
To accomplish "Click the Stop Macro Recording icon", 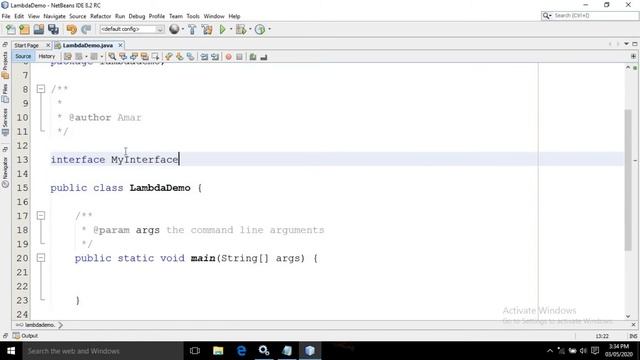I will tap(240, 57).
